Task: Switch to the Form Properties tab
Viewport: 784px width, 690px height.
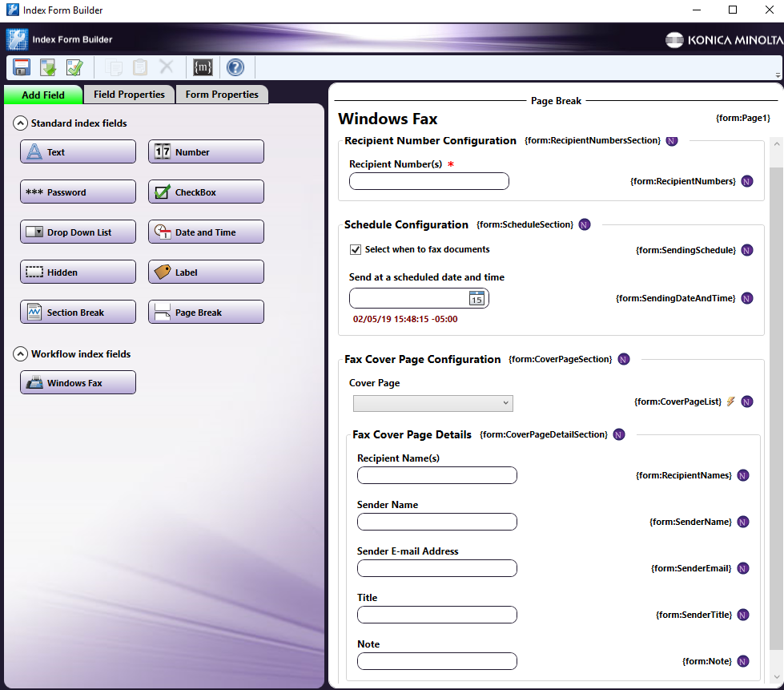Action: coord(222,95)
